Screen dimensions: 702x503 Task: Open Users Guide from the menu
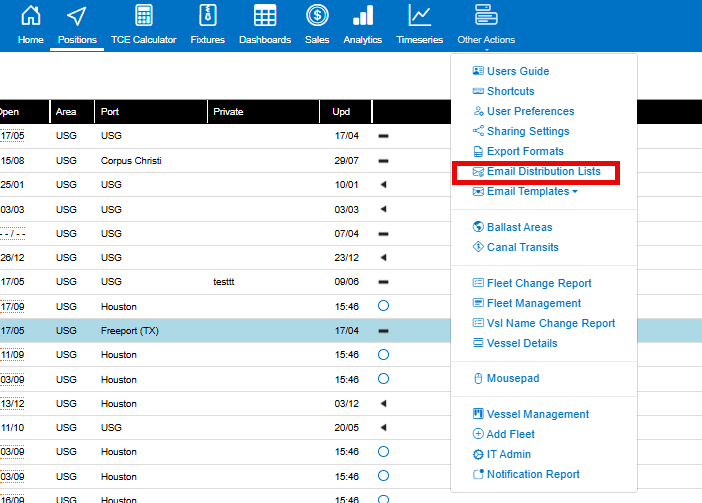click(x=517, y=71)
